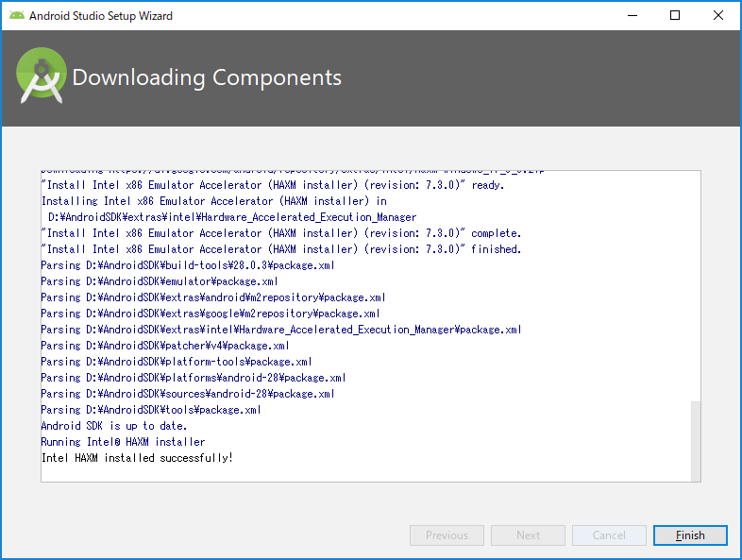Viewport: 742px width, 560px height.
Task: Maximize the Setup Wizard window
Action: (x=675, y=16)
